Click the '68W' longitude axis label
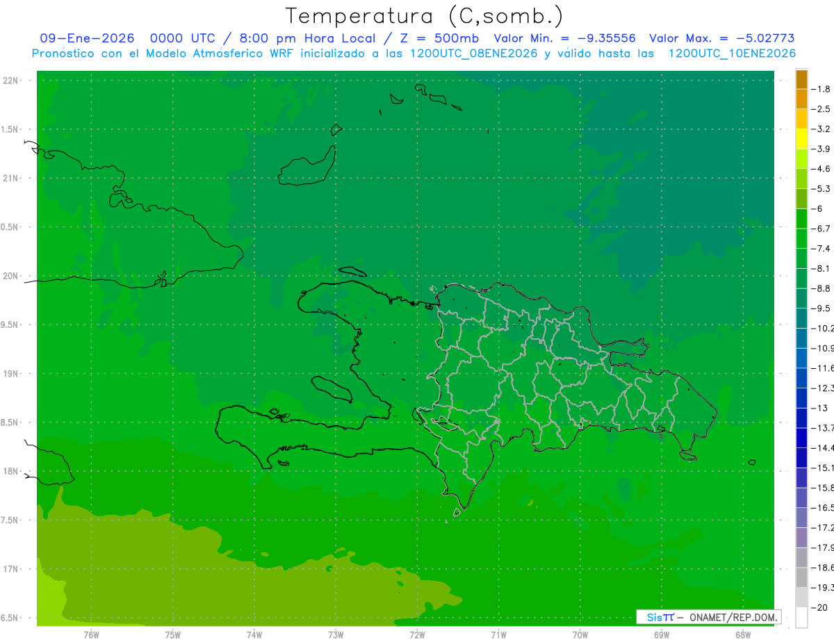This screenshot has height=644, width=834. point(742,635)
